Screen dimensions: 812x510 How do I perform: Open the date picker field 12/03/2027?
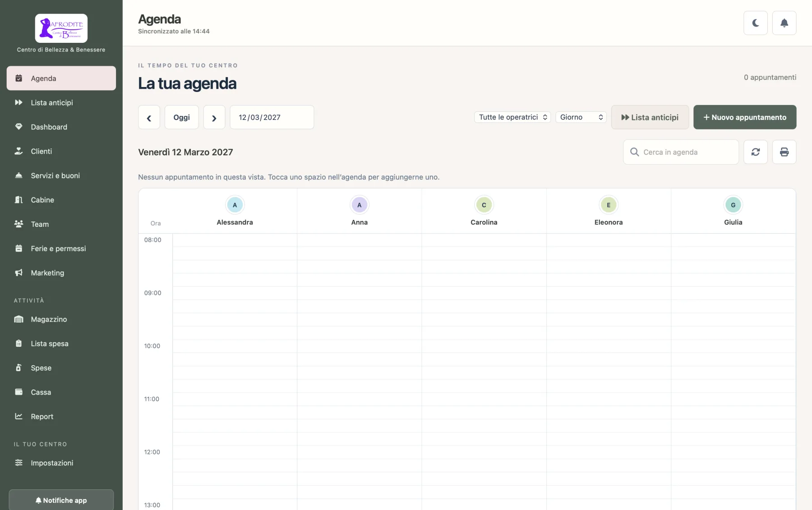(272, 117)
